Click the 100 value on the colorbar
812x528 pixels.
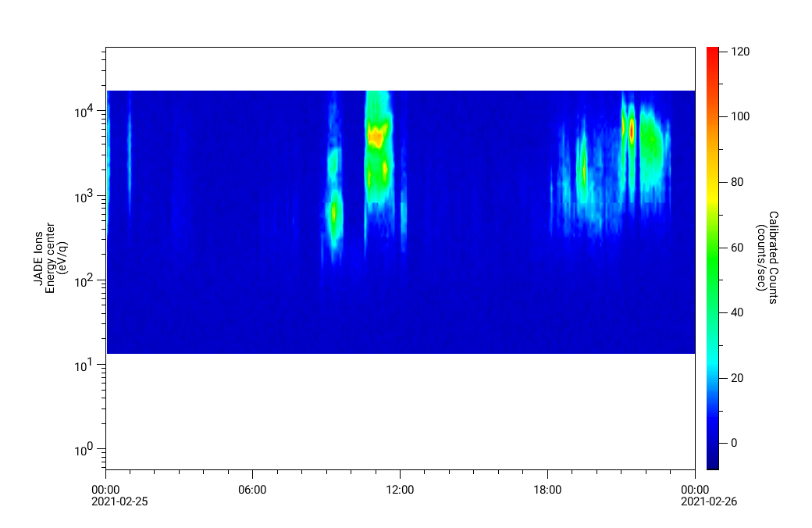pos(740,116)
